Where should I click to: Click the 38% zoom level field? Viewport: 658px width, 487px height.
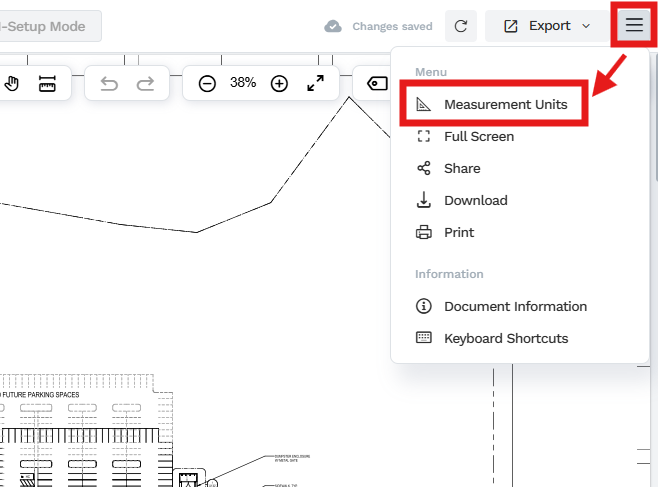(243, 83)
